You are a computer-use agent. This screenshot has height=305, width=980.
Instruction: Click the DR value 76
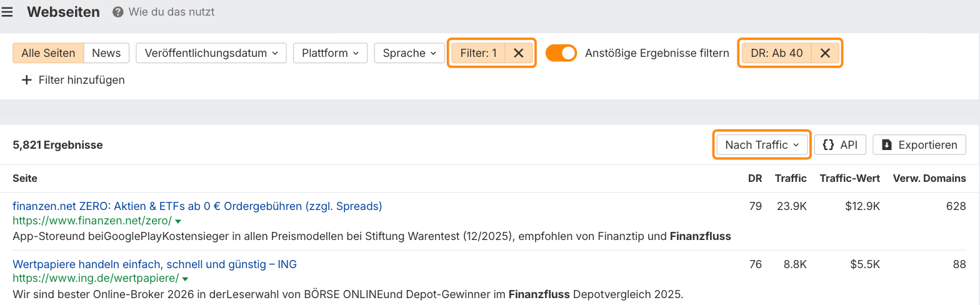click(756, 264)
